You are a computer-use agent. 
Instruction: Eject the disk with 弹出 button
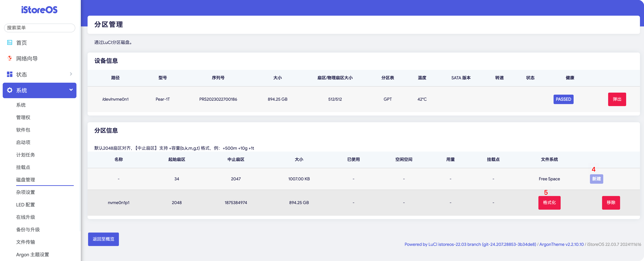[x=617, y=99]
